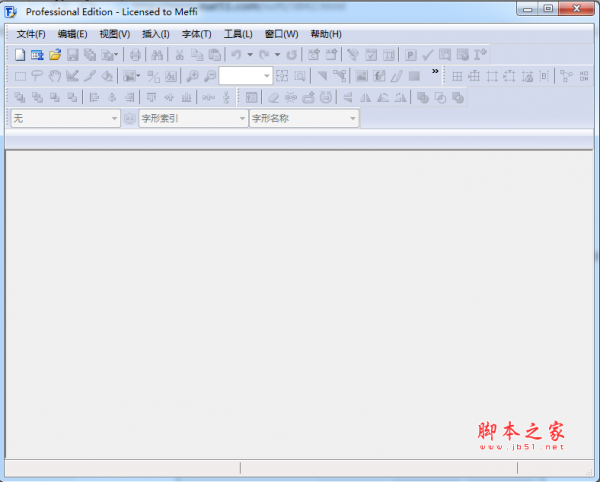Viewport: 600px width, 482px height.
Task: Open the redo history dropdown arrow
Action: [x=277, y=55]
